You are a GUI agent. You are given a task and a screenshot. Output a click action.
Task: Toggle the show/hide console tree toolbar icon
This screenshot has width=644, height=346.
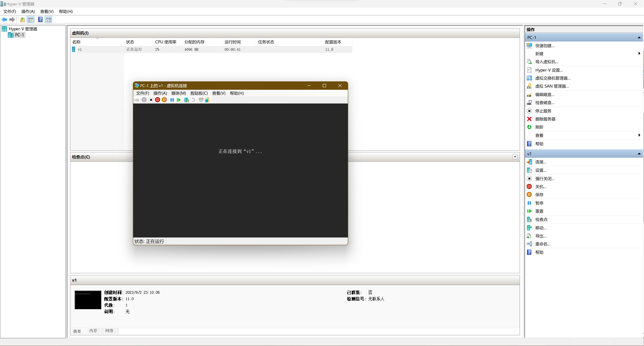tap(31, 20)
